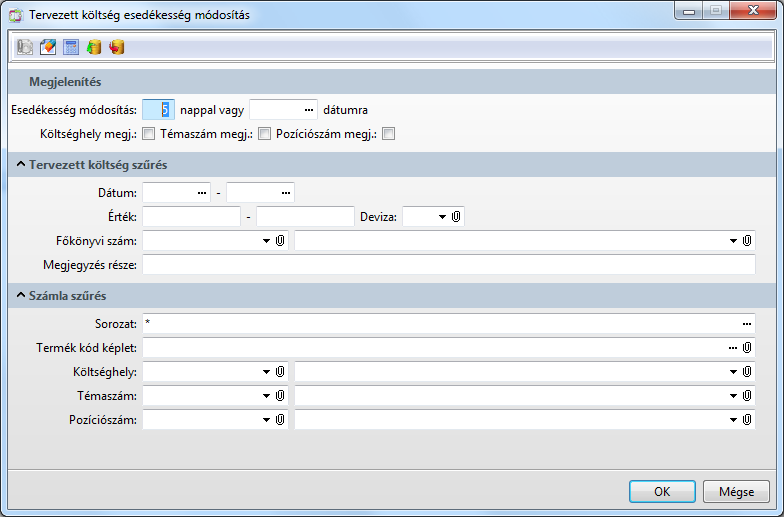Click paperclip beside second Főkönyvi szám combo
Viewport: 784px width, 517px height.
(747, 240)
